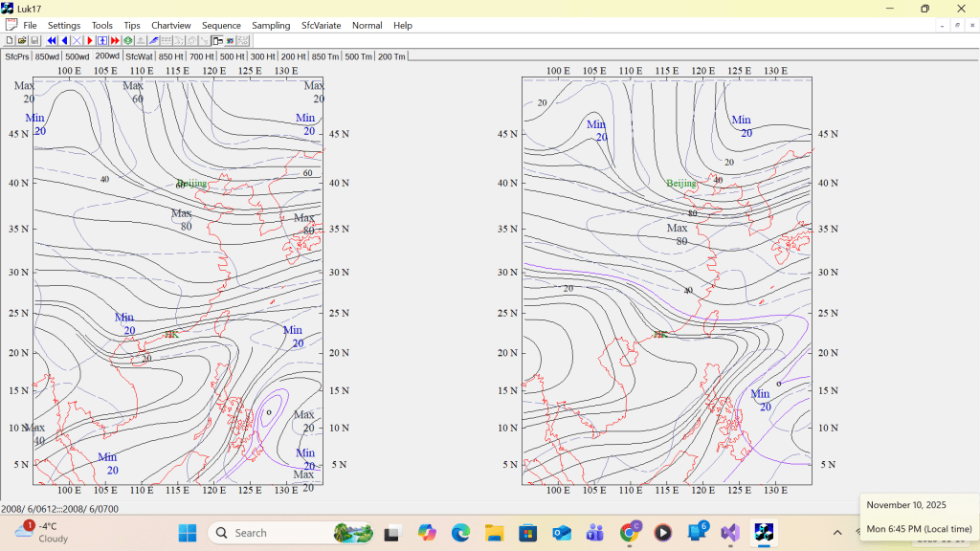Click the Open file folder icon
This screenshot has height=551, width=980.
pyautogui.click(x=22, y=41)
